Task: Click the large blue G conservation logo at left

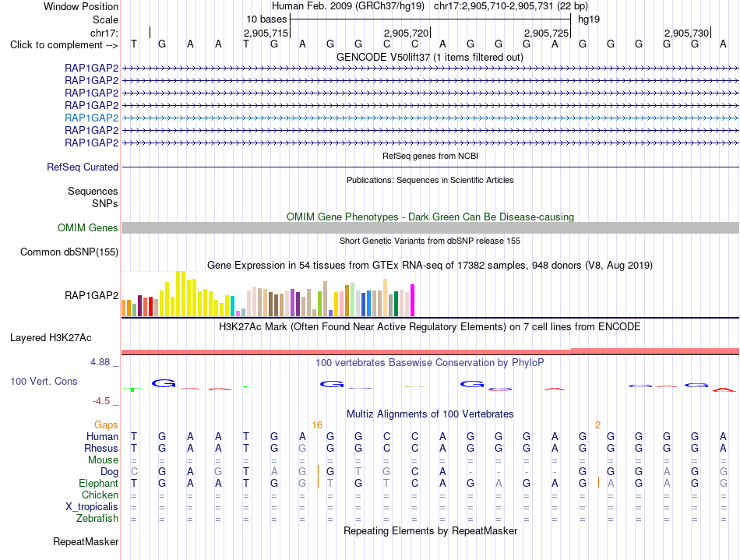Action: pos(164,383)
